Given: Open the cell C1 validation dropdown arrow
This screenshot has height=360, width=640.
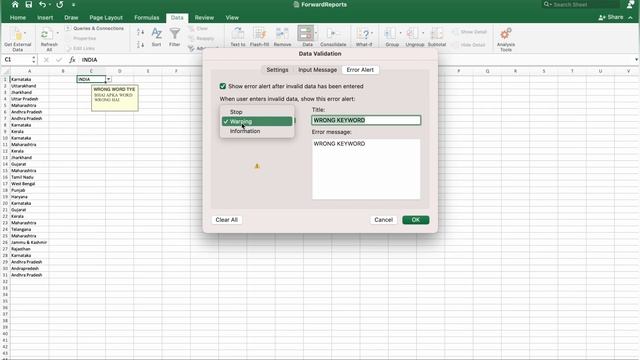Looking at the screenshot, I should pos(109,79).
